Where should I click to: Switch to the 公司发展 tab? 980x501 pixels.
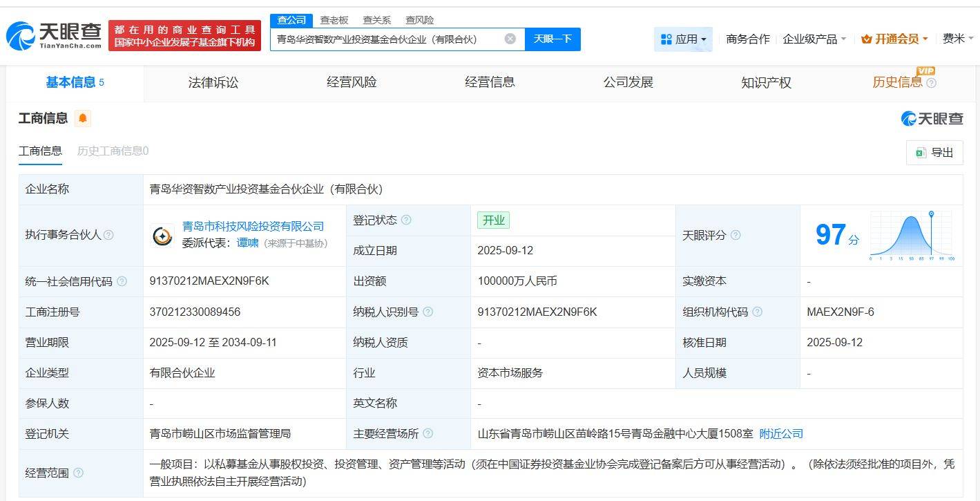628,83
